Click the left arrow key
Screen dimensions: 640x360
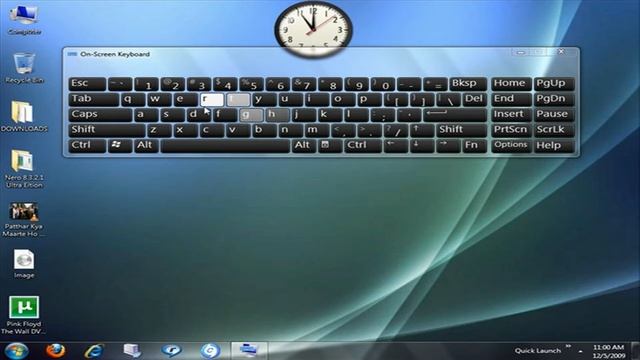[x=396, y=146]
